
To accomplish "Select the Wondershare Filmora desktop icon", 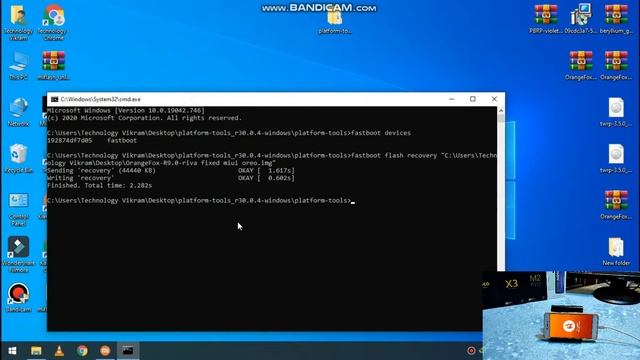I will point(18,254).
